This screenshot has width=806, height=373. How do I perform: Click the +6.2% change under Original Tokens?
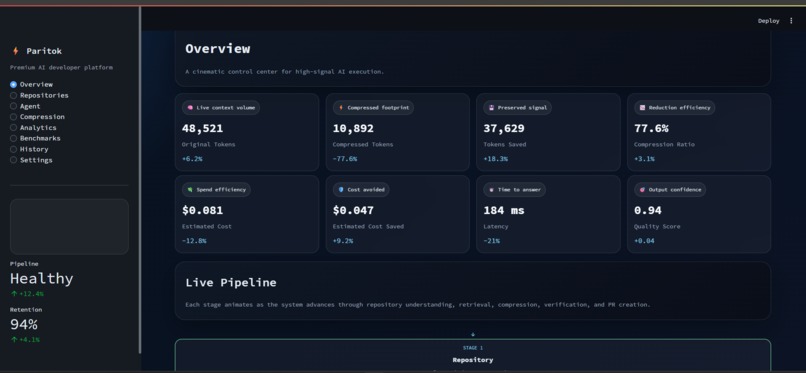point(192,159)
